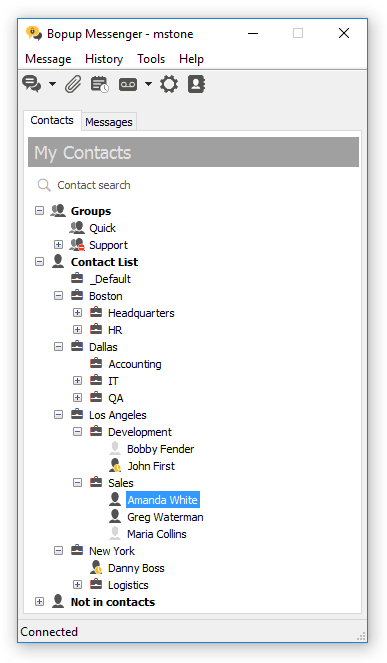Click Amanda White's online avatar icon

115,499
